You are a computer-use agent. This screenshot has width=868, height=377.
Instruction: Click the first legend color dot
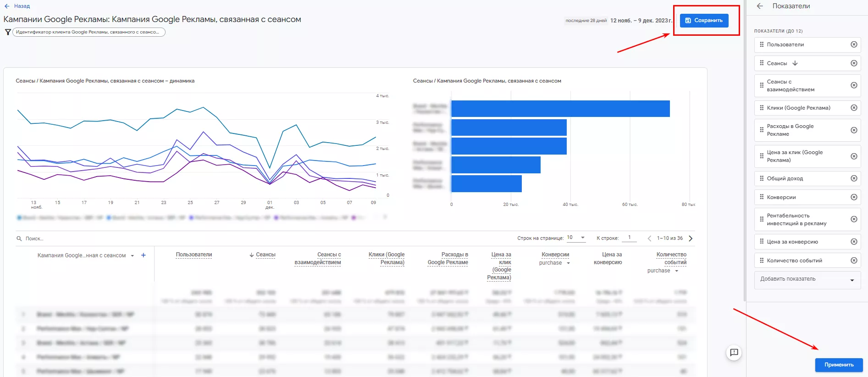19,218
